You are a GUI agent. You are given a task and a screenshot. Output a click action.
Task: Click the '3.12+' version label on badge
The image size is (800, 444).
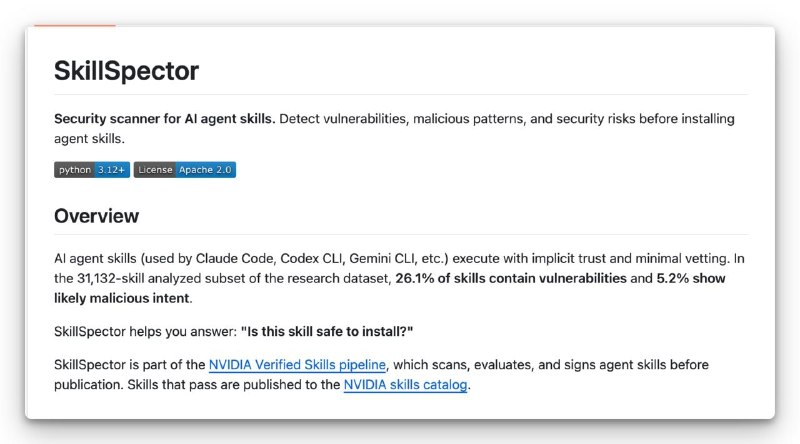(112, 170)
